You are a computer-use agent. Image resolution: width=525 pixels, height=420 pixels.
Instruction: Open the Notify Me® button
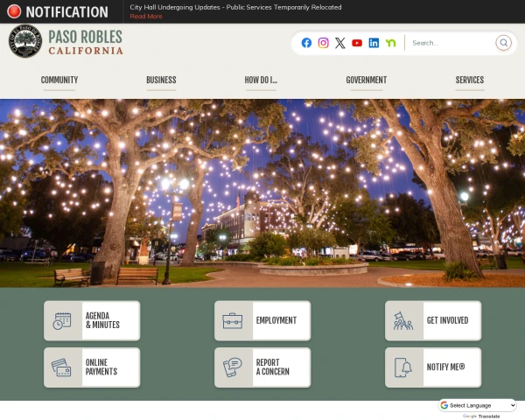pyautogui.click(x=433, y=367)
